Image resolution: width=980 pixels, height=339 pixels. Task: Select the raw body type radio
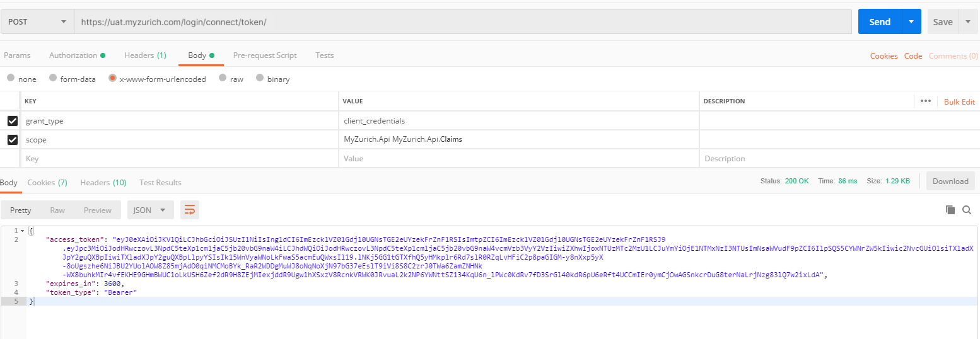tap(223, 79)
